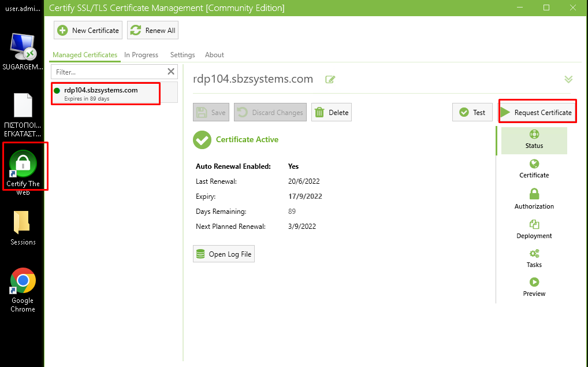
Task: Clear the filter with the X icon
Action: point(171,72)
